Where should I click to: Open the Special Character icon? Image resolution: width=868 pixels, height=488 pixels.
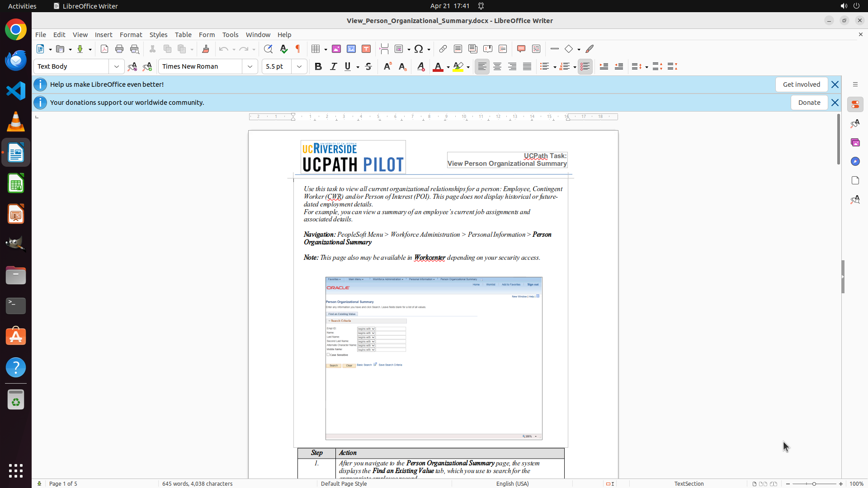(x=419, y=49)
